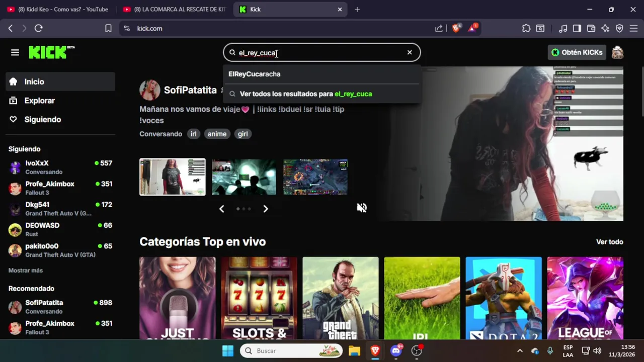Viewport: 644px width, 362px height.
Task: Open the Slots & Casino category card
Action: [x=259, y=298]
